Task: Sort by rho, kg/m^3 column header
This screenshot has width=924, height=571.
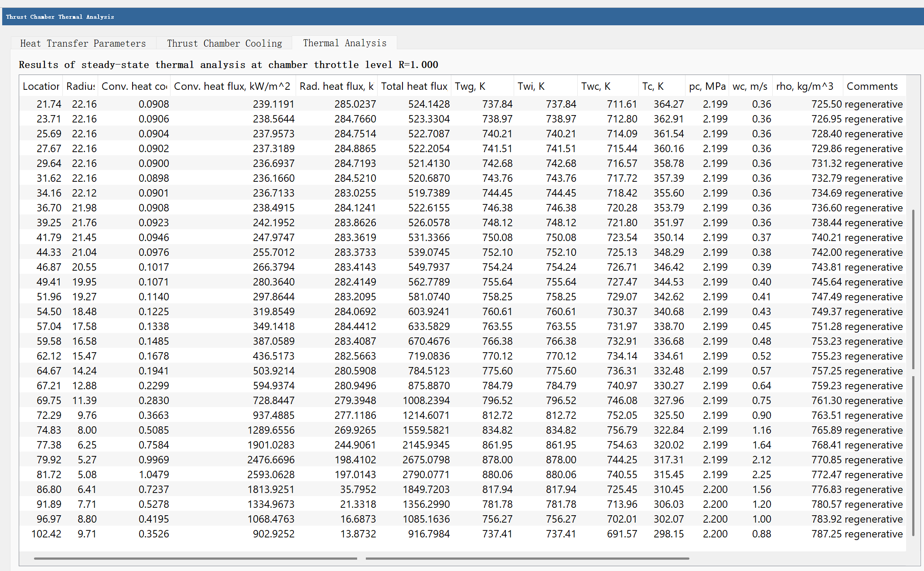Action: 807,86
